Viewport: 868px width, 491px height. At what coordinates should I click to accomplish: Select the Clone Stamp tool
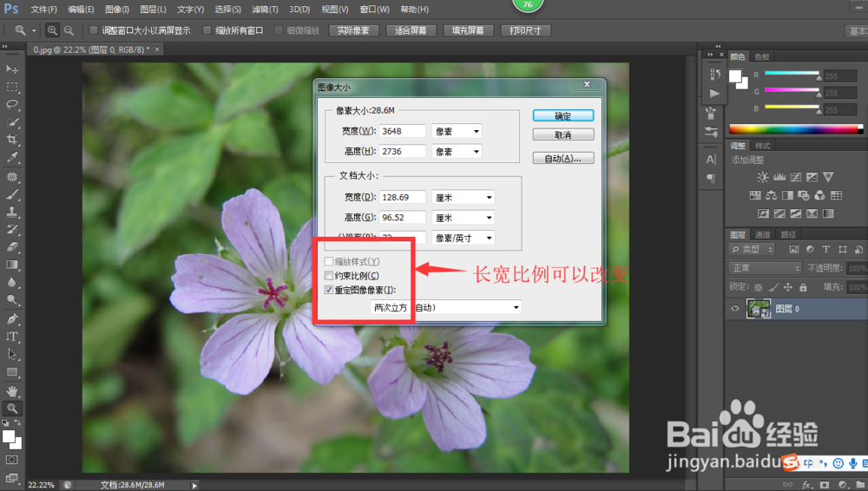[12, 212]
